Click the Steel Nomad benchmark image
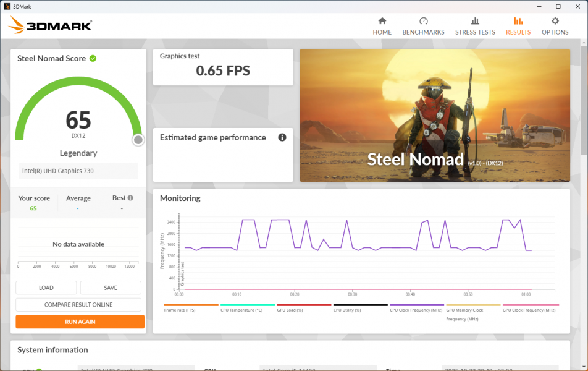This screenshot has height=371, width=588. point(435,116)
